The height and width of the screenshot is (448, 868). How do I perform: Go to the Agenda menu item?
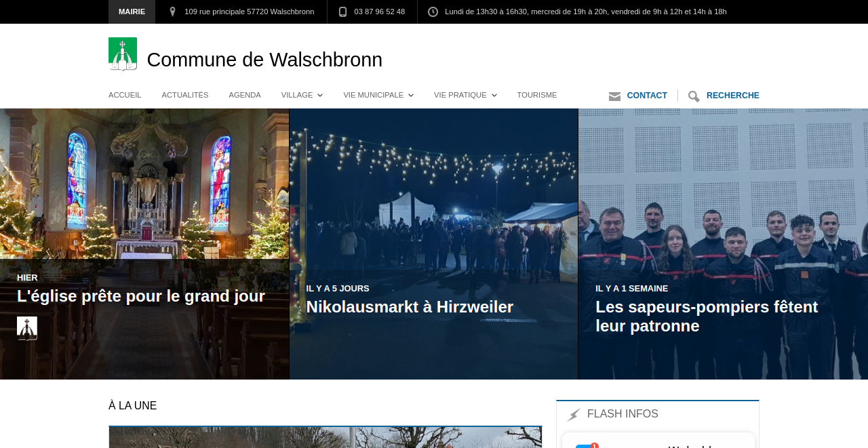pos(245,95)
